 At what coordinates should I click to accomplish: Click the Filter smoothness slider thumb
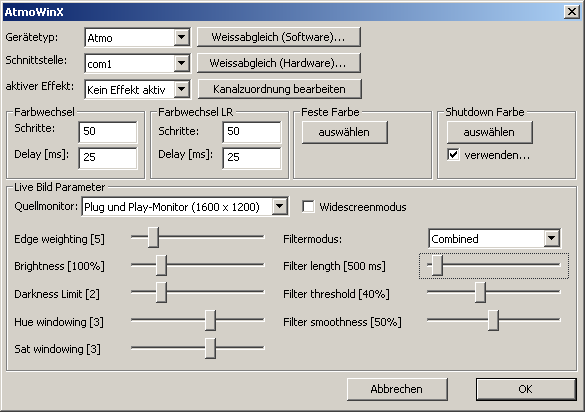[493, 320]
